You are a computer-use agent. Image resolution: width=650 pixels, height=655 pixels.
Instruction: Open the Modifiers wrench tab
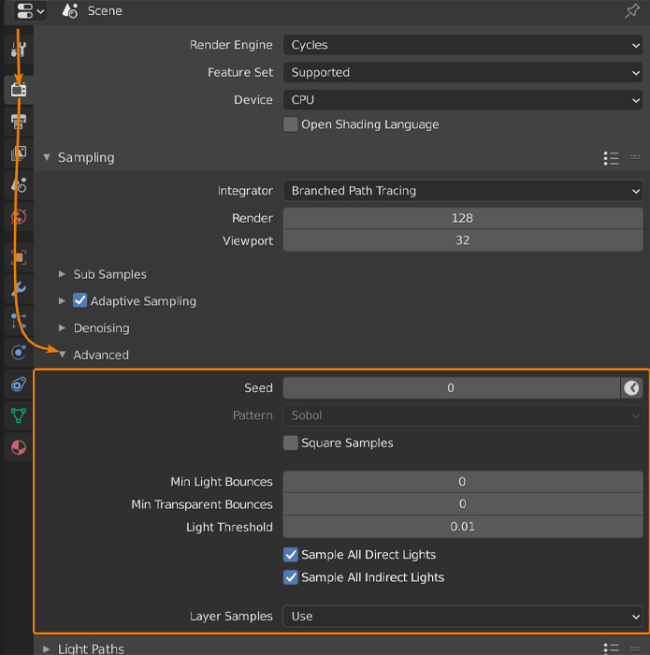click(18, 289)
